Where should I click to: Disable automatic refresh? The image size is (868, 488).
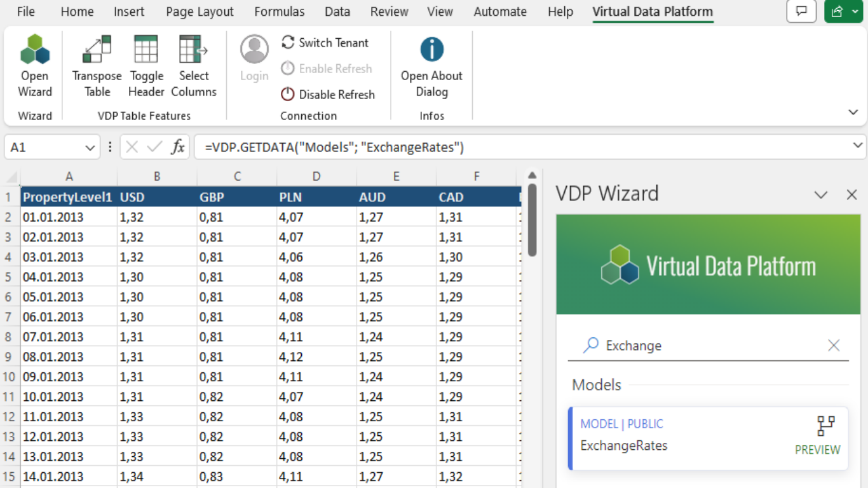click(x=328, y=94)
